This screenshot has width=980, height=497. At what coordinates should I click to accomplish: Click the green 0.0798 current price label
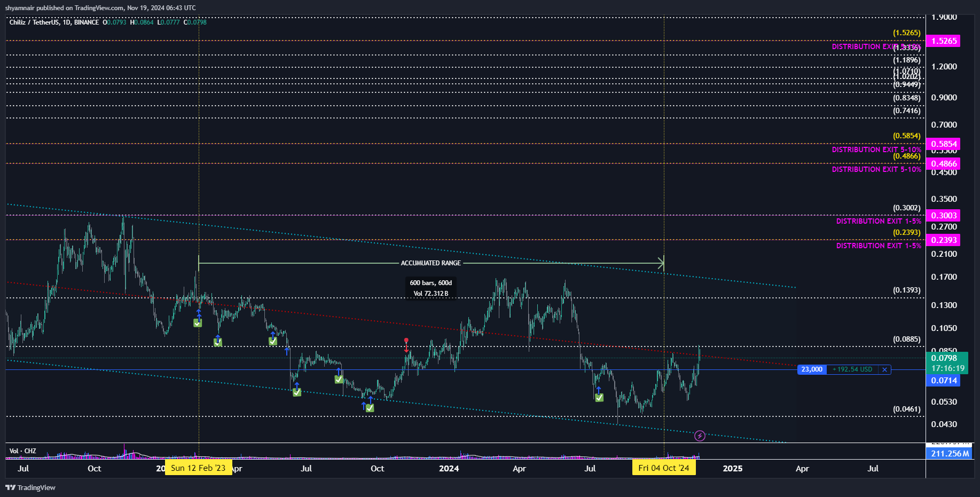(x=944, y=358)
